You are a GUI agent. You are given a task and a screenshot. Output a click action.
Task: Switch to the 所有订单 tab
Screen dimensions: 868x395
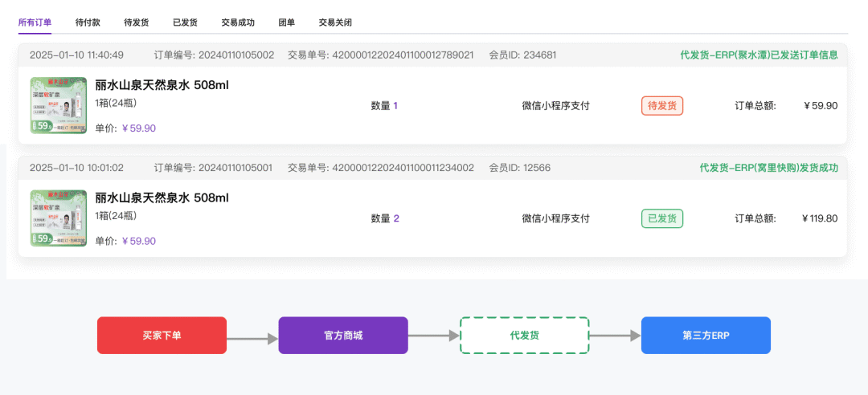[35, 22]
